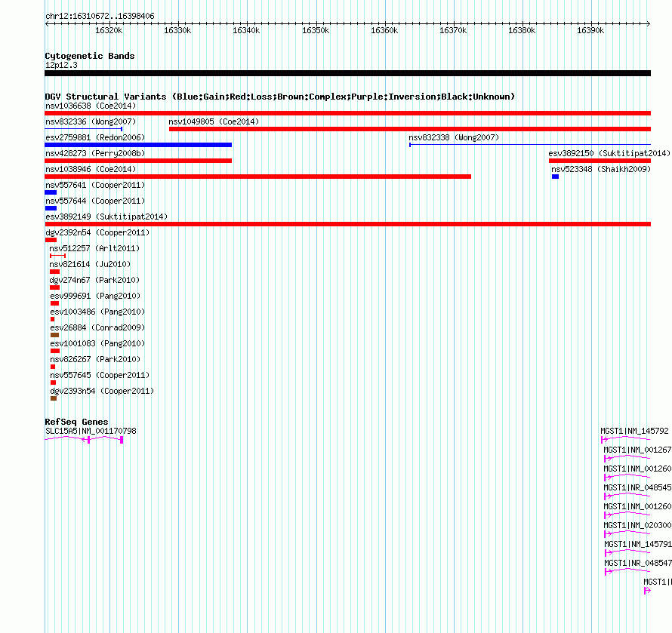The image size is (672, 633).
Task: Click the 16350k scale tick label
Action: click(316, 30)
